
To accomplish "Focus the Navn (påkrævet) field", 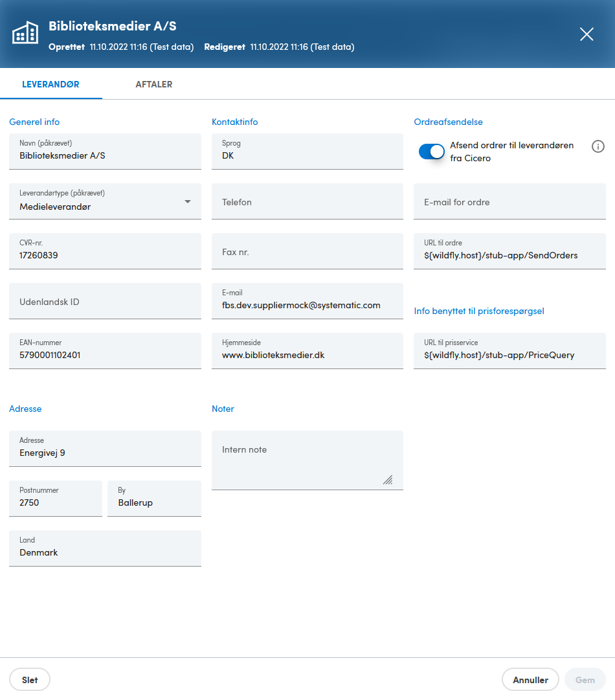I will (105, 152).
